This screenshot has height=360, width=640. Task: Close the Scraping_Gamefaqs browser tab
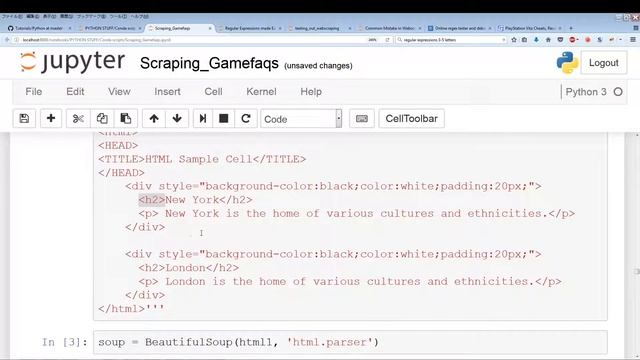(210, 28)
